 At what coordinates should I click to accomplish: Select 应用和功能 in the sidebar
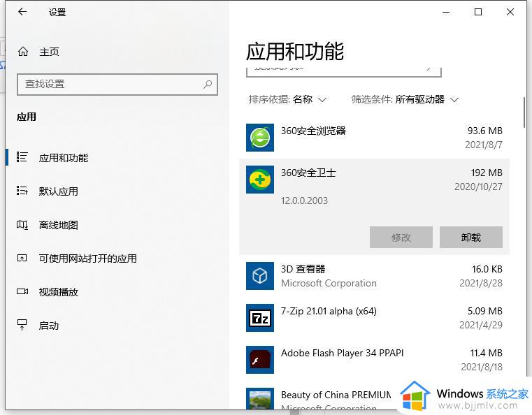coord(64,158)
